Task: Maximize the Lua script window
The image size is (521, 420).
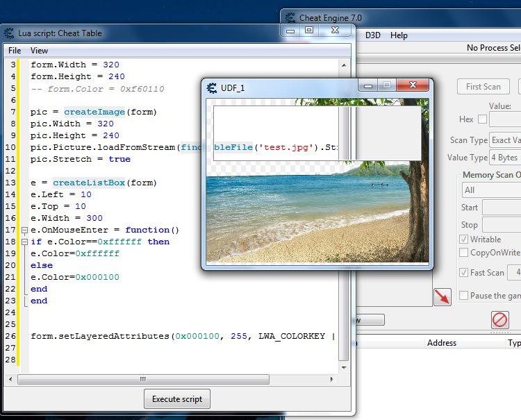Action: click(309, 31)
